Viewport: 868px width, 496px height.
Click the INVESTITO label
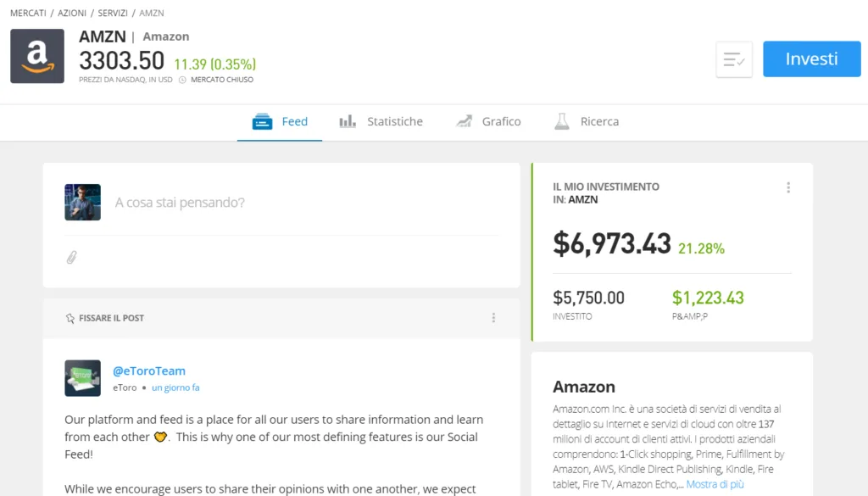tap(572, 316)
